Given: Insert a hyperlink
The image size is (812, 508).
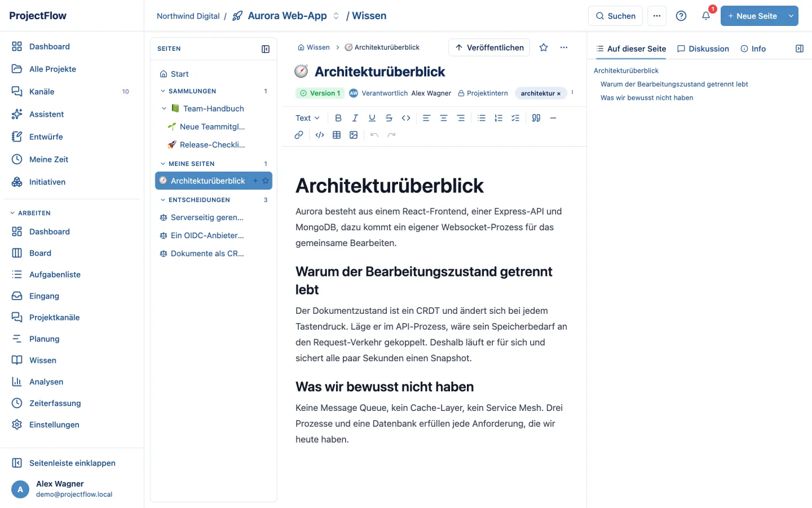Looking at the screenshot, I should pyautogui.click(x=299, y=135).
